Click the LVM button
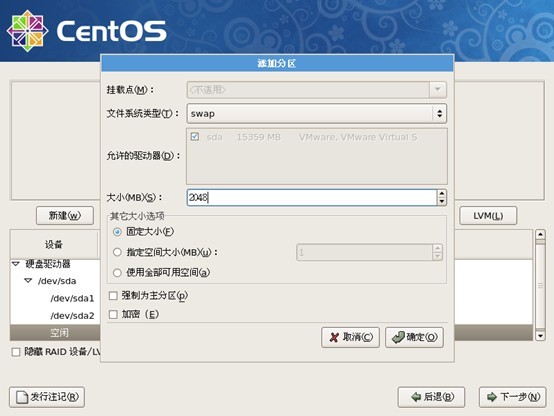 point(488,216)
